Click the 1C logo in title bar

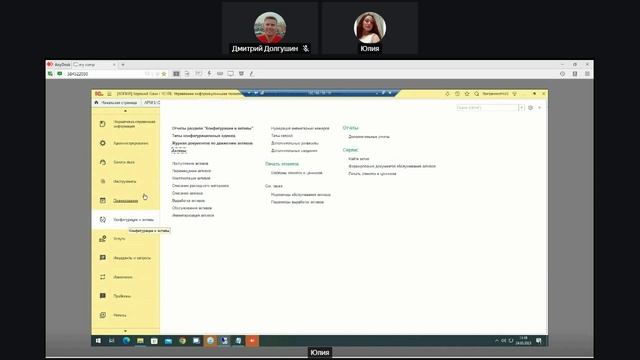pos(98,94)
